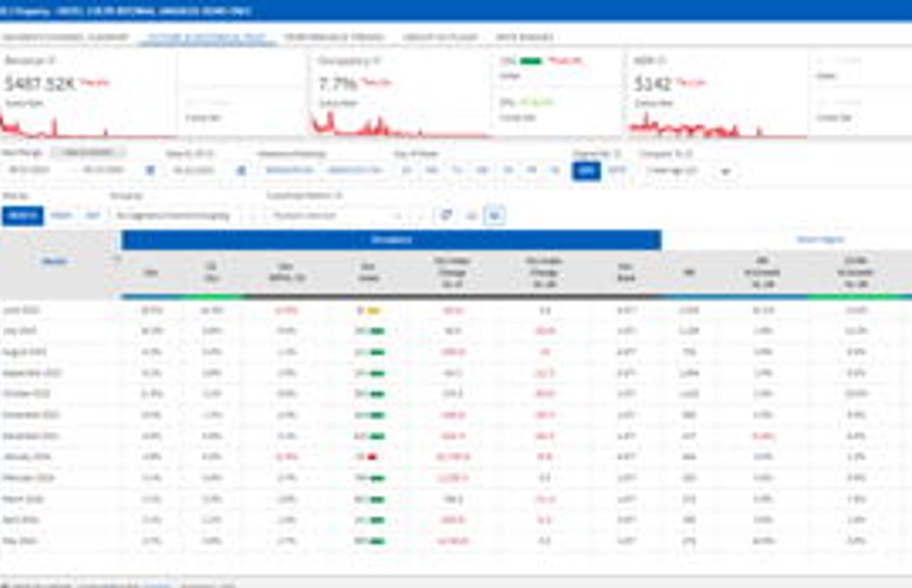
Task: Switch to the chart view icon
Action: click(x=471, y=215)
